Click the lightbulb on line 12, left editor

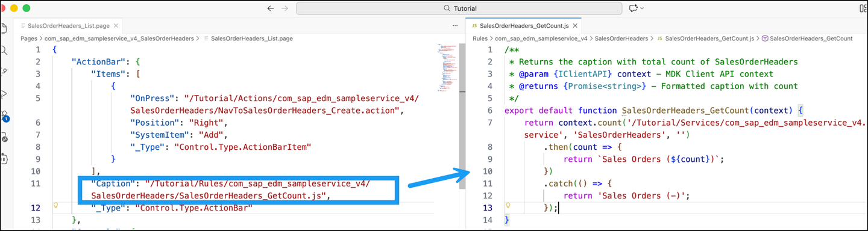[x=55, y=206]
